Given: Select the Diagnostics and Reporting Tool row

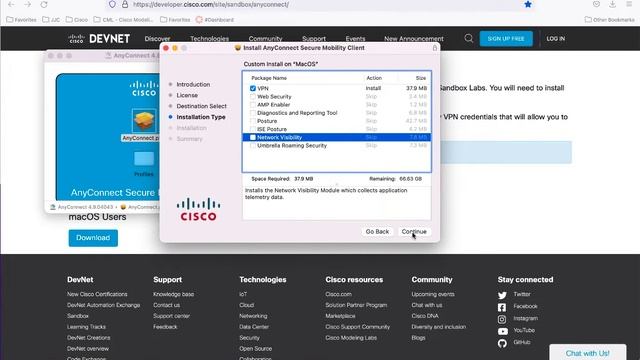Looking at the screenshot, I should coord(337,113).
